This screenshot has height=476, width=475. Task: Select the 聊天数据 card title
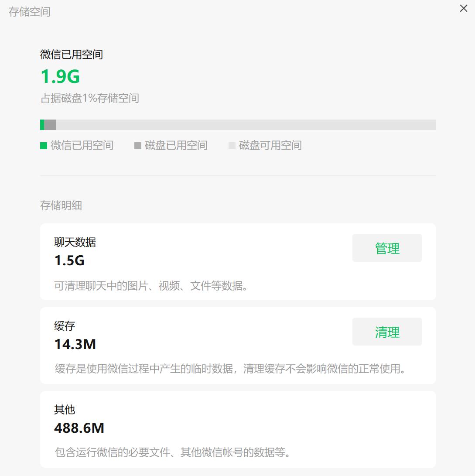tap(75, 242)
